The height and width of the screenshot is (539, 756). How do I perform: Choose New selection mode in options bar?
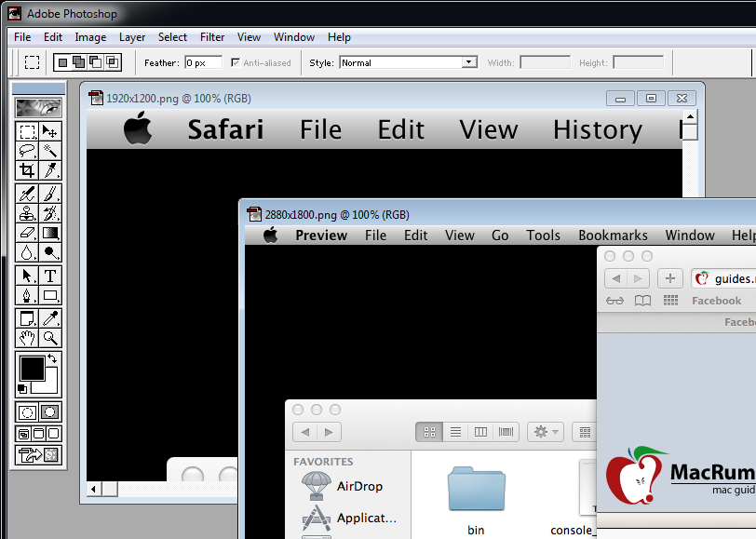[x=62, y=62]
